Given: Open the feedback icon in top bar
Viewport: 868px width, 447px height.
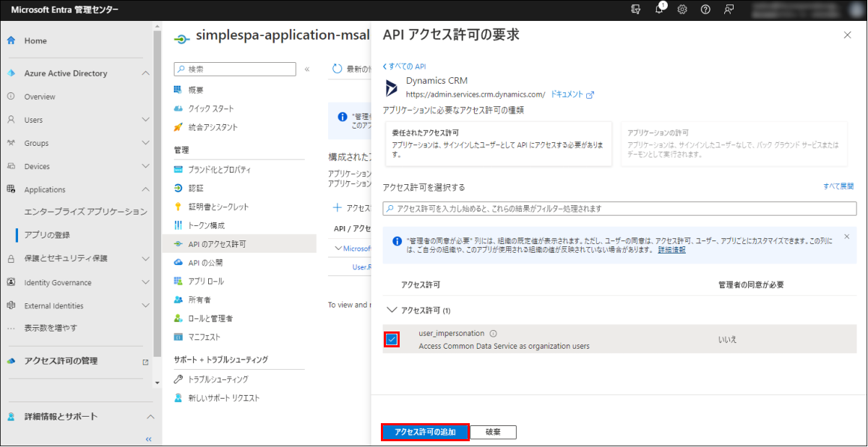Looking at the screenshot, I should [x=729, y=9].
